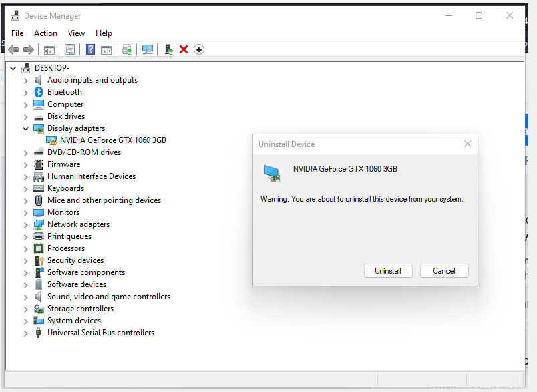Screen dimensions: 537x392
Task: Select the Monitors tree label
Action: coord(63,212)
